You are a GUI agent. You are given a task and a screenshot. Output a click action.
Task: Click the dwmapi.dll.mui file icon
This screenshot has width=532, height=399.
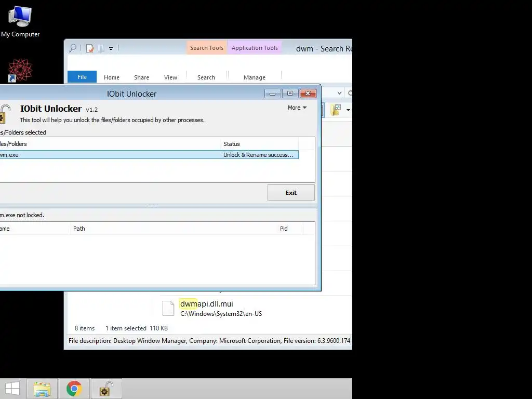168,308
